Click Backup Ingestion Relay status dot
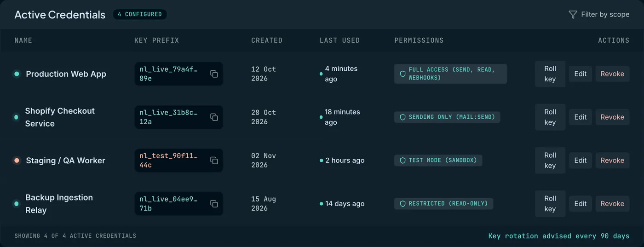The width and height of the screenshot is (644, 247). 17,203
